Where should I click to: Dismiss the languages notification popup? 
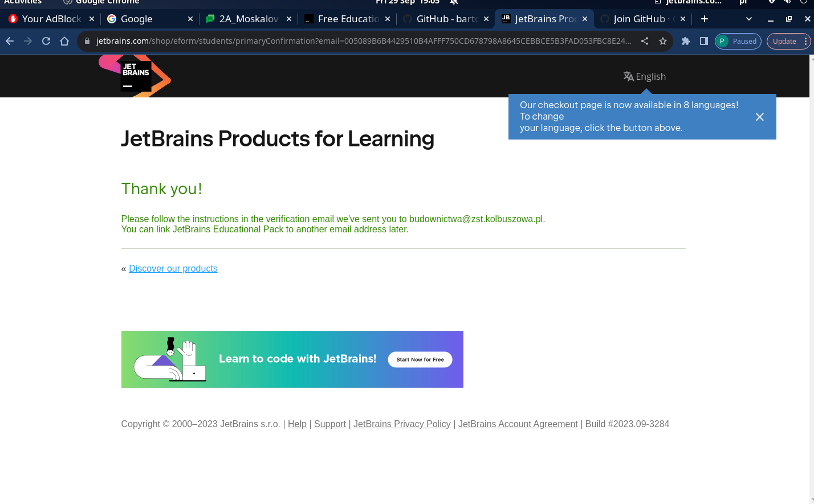[x=760, y=117]
